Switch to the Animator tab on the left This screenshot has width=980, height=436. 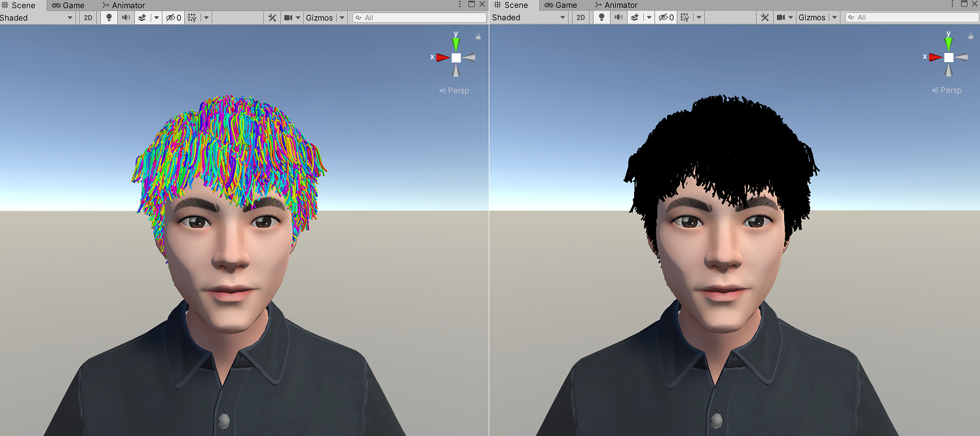click(124, 5)
